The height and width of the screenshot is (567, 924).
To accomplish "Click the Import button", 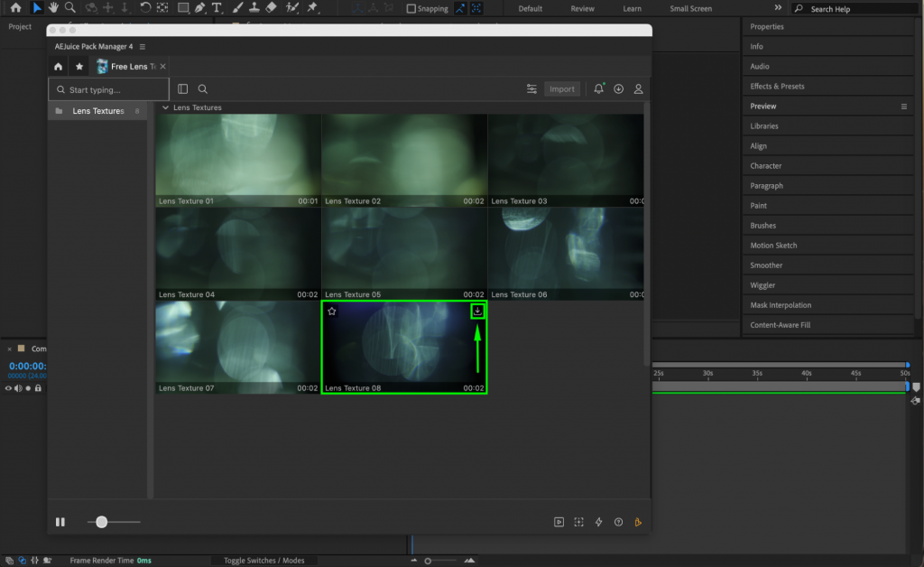I will [562, 88].
